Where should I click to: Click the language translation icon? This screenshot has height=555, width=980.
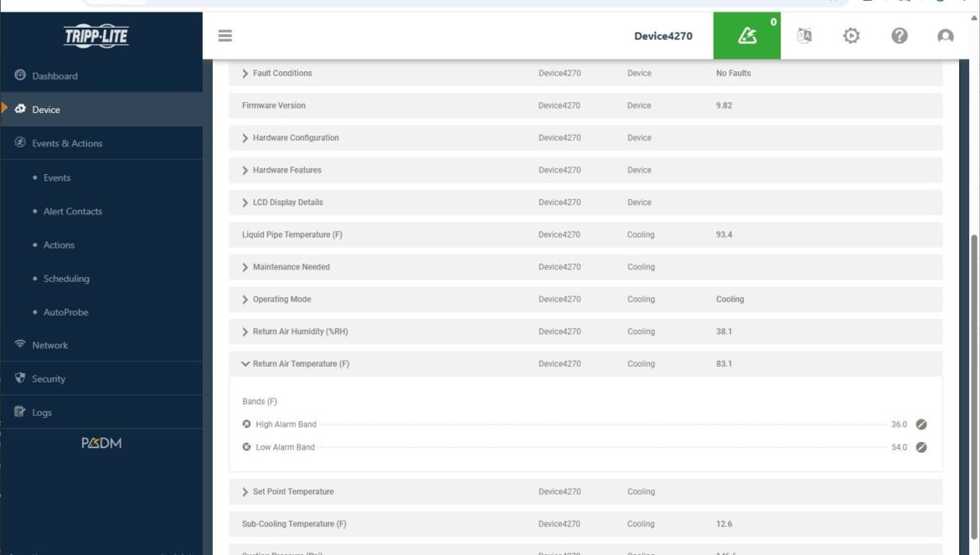[x=804, y=36]
